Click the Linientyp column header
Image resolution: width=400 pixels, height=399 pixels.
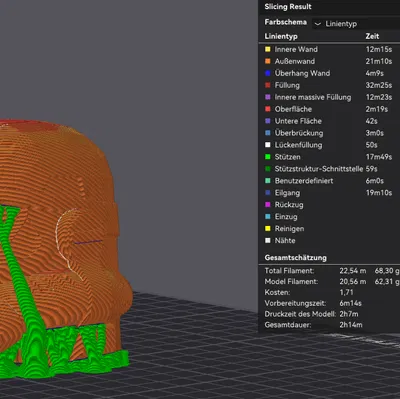(281, 36)
